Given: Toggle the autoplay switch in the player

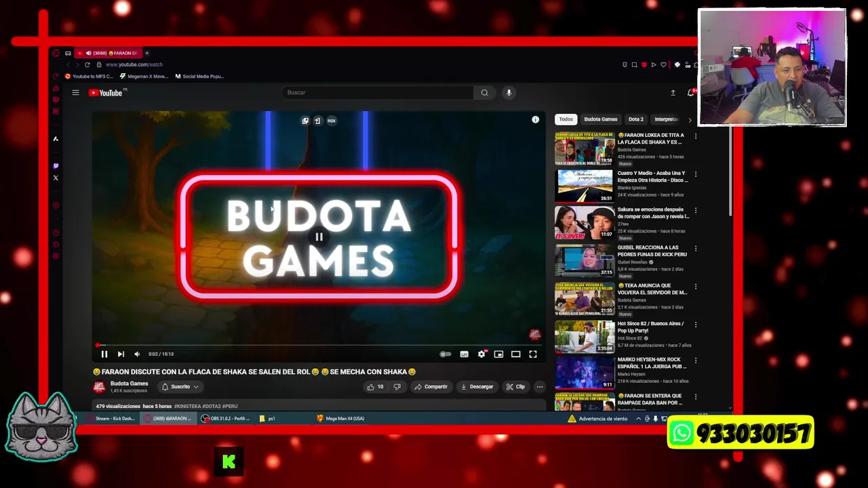Looking at the screenshot, I should point(445,354).
